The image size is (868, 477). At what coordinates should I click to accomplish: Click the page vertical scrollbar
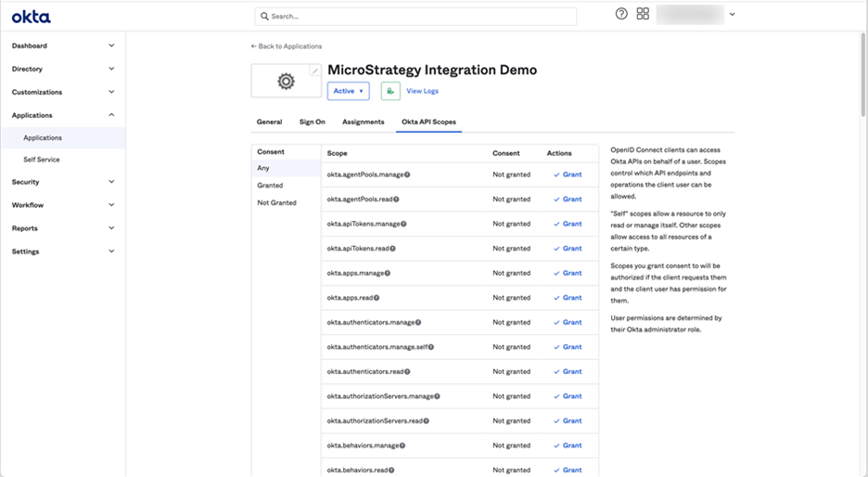click(863, 75)
